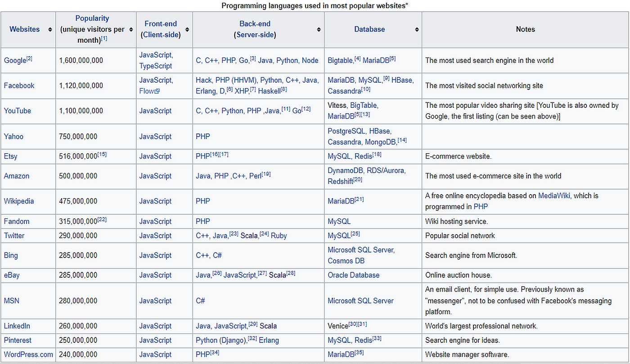Image resolution: width=630 pixels, height=364 pixels.
Task: Click citation [20] after Redshift
Action: pyautogui.click(x=358, y=179)
